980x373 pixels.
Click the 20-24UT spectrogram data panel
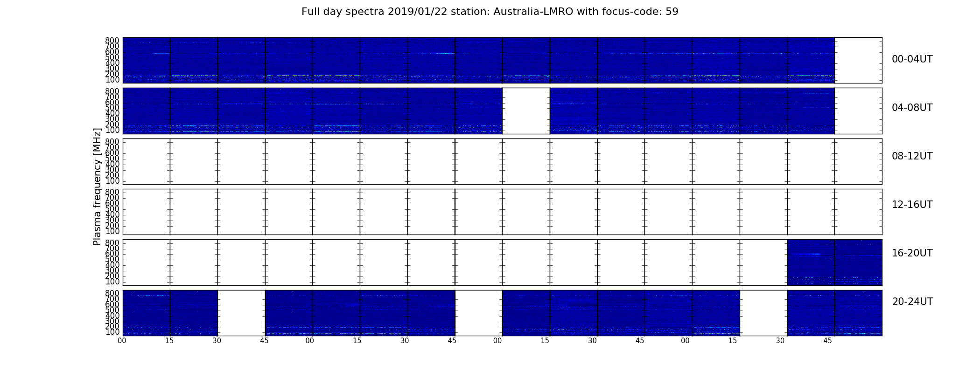[x=503, y=313]
